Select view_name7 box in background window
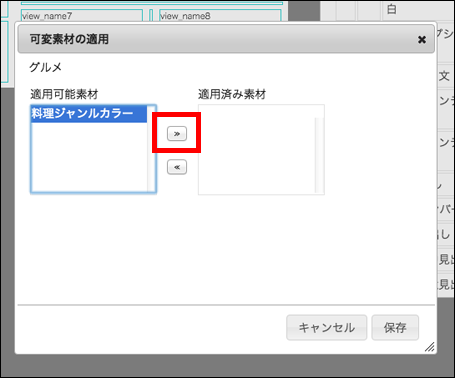 coord(82,16)
